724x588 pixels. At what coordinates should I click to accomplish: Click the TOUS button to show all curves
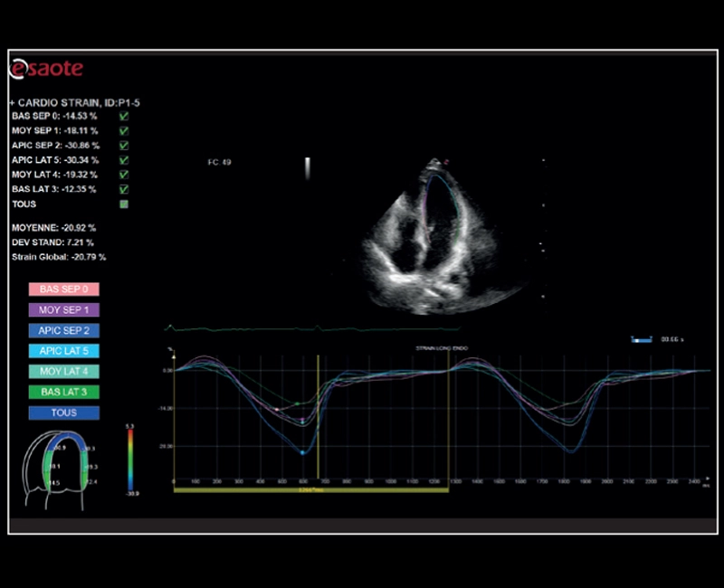point(63,413)
